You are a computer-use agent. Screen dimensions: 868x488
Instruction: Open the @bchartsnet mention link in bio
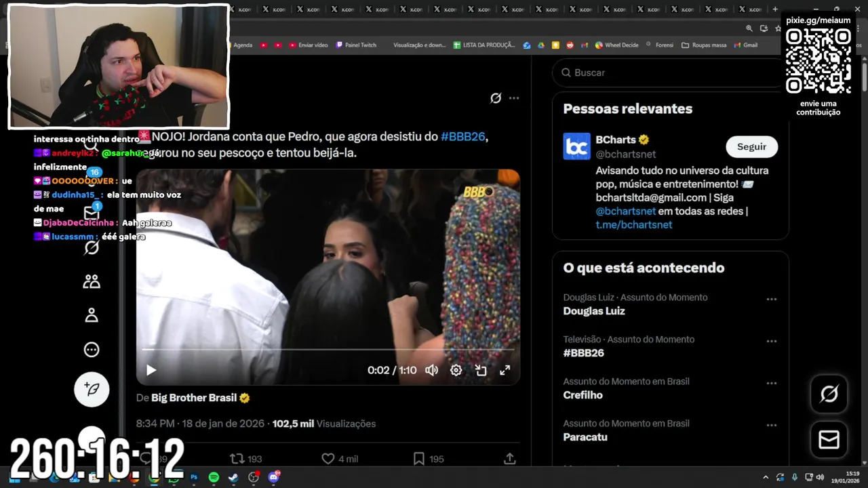[625, 211]
